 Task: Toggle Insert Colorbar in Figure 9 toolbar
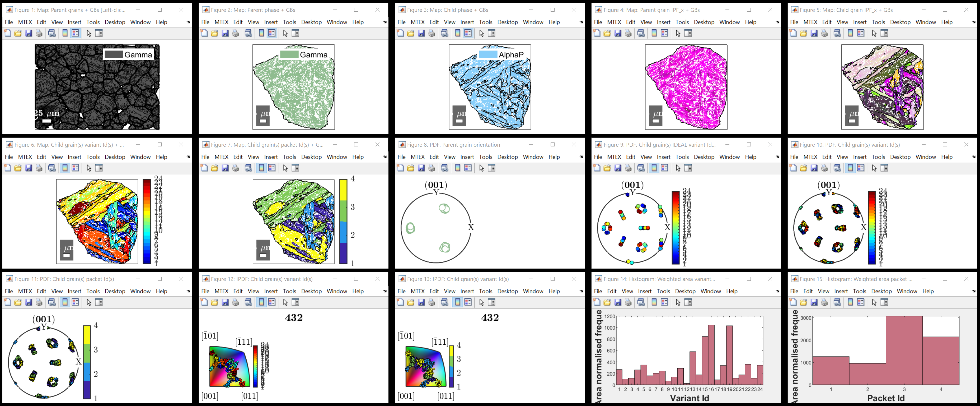pos(654,168)
